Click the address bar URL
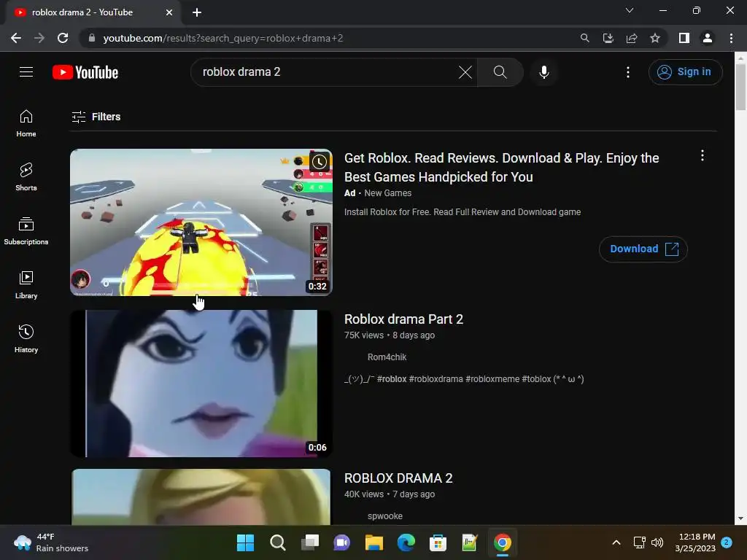The image size is (747, 560). [x=223, y=38]
